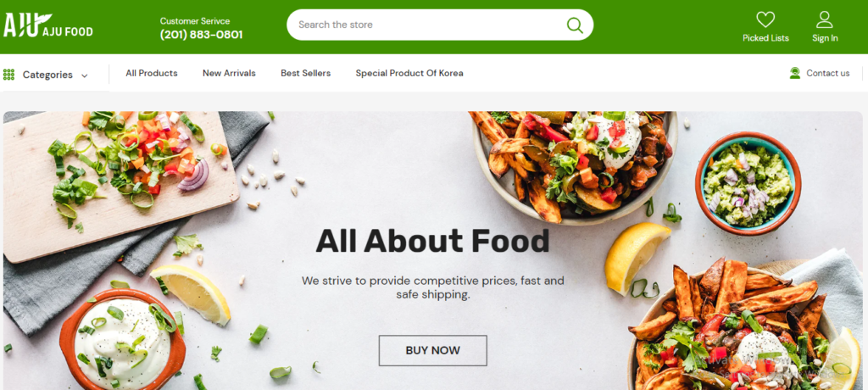Select Special Product Of Korea
868x390 pixels.
tap(409, 73)
